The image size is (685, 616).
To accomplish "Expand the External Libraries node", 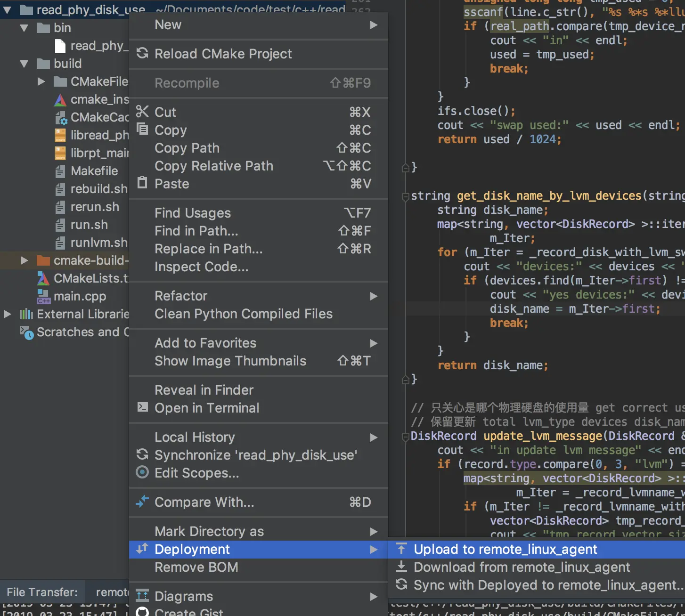I will [x=7, y=314].
